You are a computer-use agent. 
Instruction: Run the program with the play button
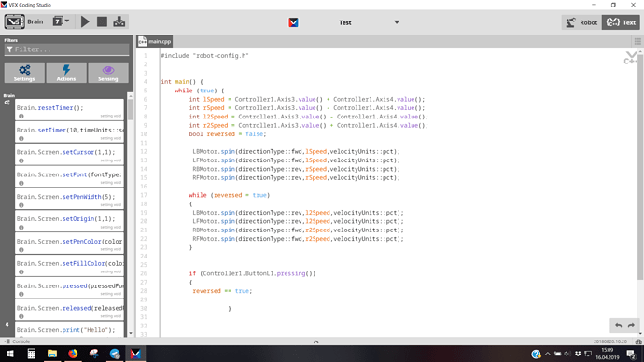coord(85,21)
